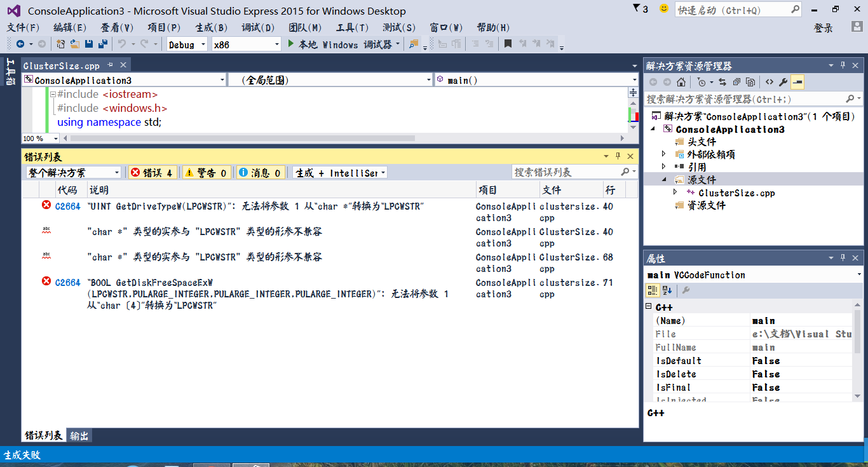
Task: Click the 登录 sign-in link
Action: pos(823,28)
